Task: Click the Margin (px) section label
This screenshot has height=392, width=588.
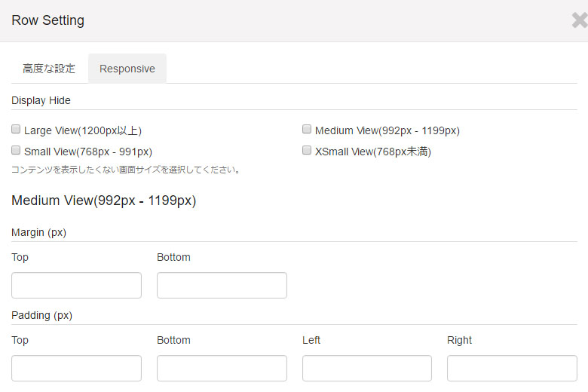Action: click(38, 233)
